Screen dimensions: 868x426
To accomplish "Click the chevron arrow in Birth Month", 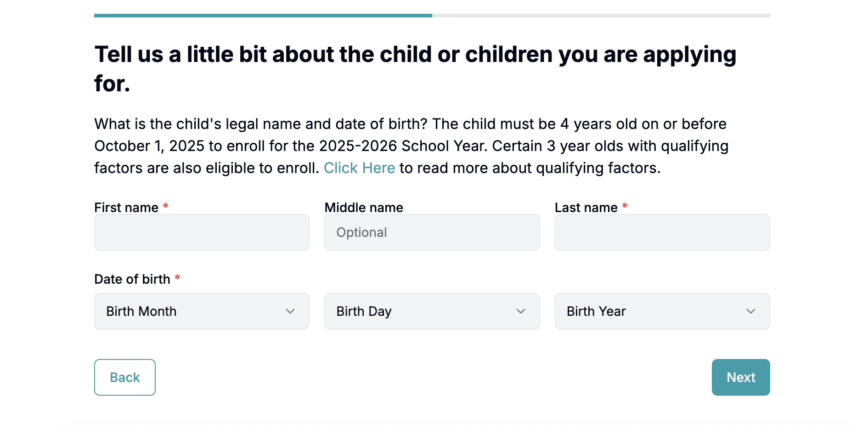I will [290, 311].
